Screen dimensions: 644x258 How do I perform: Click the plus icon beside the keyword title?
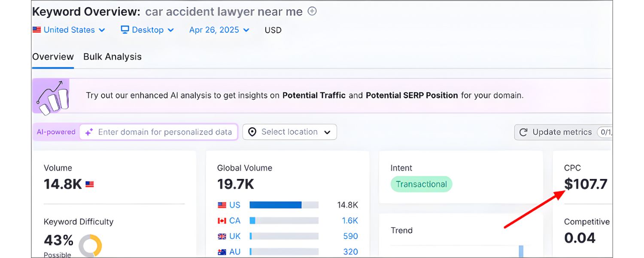coord(312,11)
